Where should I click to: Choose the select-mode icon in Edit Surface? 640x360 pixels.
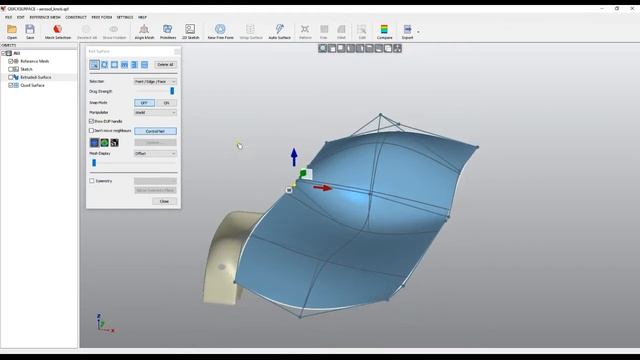pos(94,64)
